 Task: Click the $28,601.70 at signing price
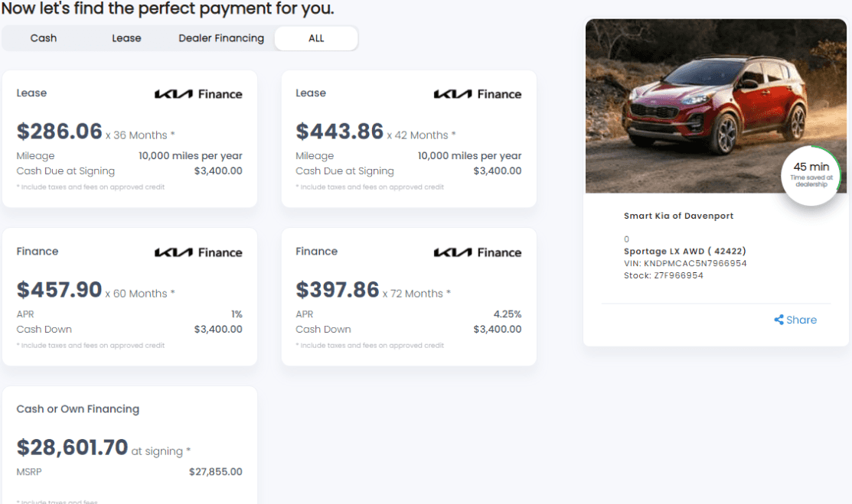(x=73, y=447)
